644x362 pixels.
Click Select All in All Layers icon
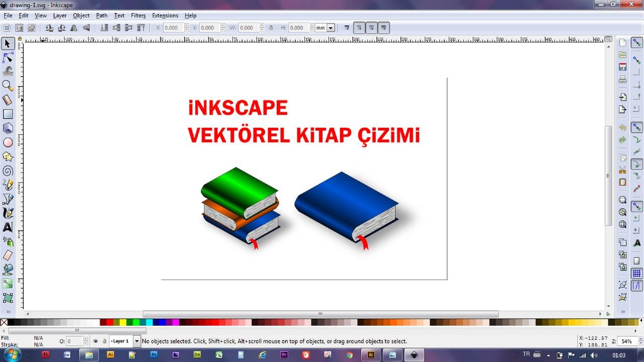coord(20,28)
